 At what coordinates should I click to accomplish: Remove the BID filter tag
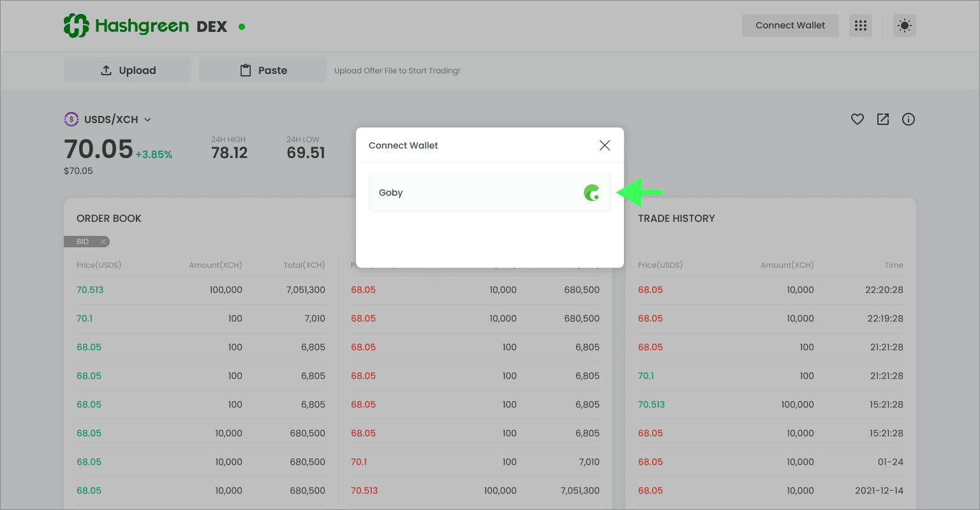pos(103,242)
